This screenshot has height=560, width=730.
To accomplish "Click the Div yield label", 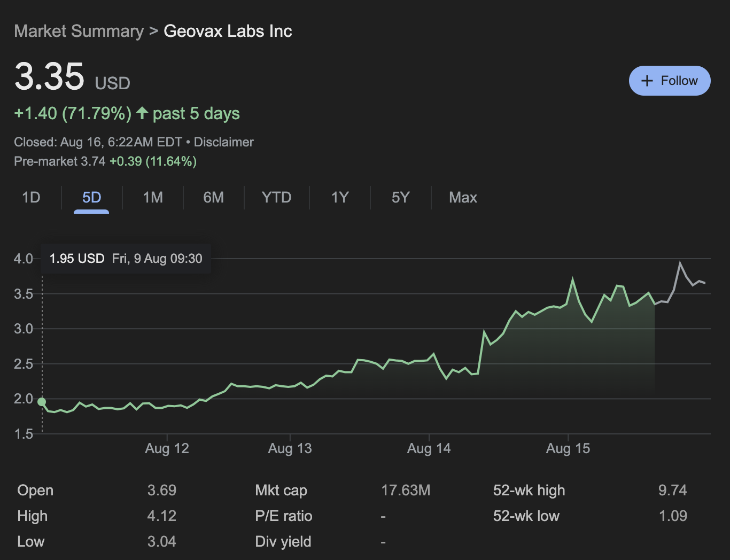I will pos(283,542).
